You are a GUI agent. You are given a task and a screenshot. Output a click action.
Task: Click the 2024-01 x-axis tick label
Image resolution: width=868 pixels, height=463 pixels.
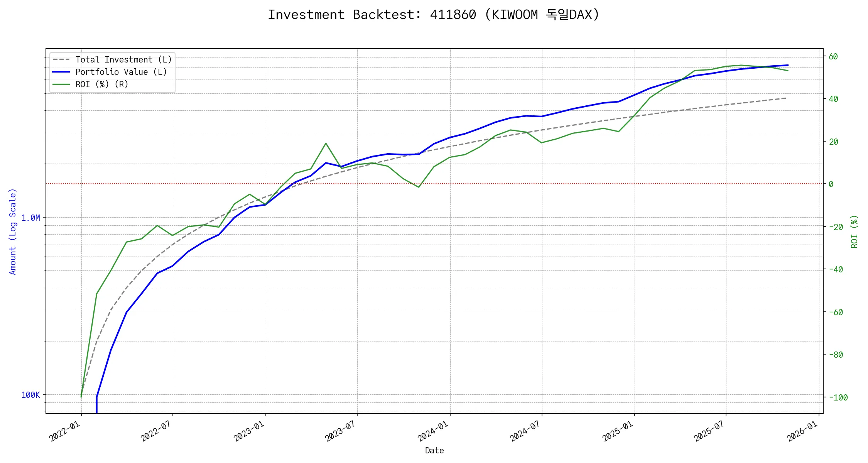[433, 431]
